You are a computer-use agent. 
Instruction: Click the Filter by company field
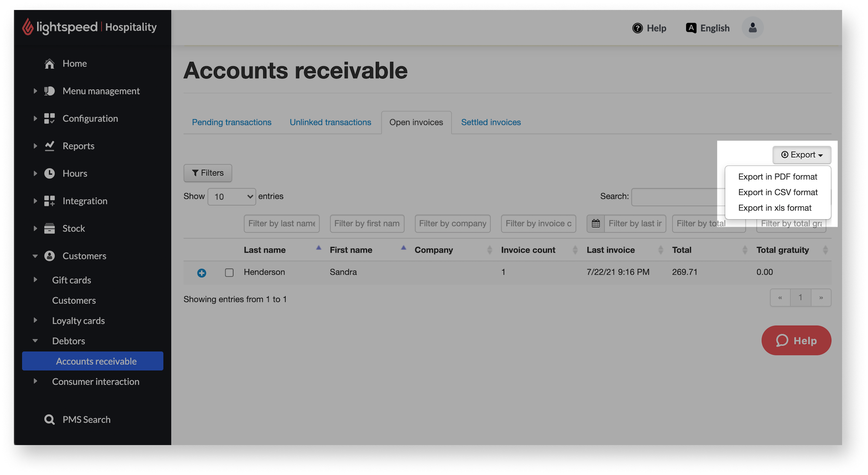[x=453, y=224]
